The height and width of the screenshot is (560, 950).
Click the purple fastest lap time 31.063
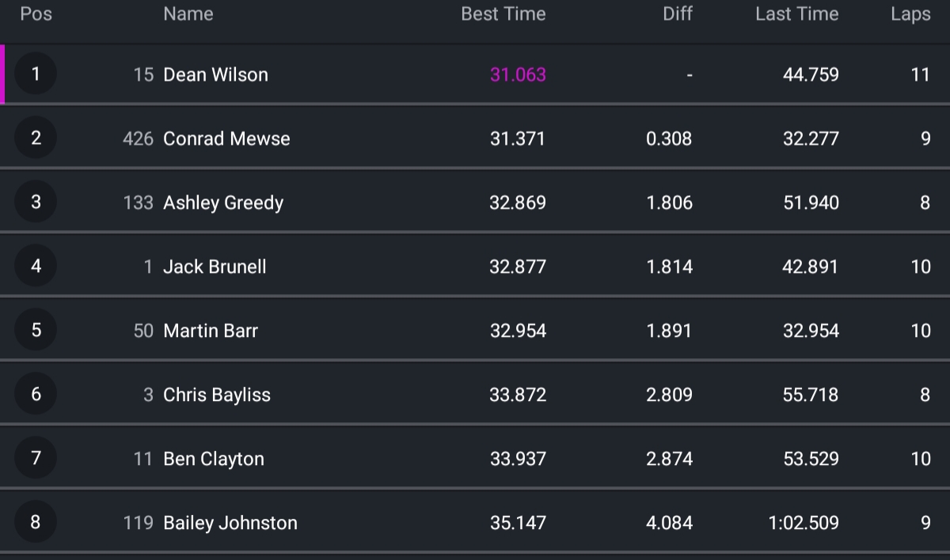[x=518, y=74]
